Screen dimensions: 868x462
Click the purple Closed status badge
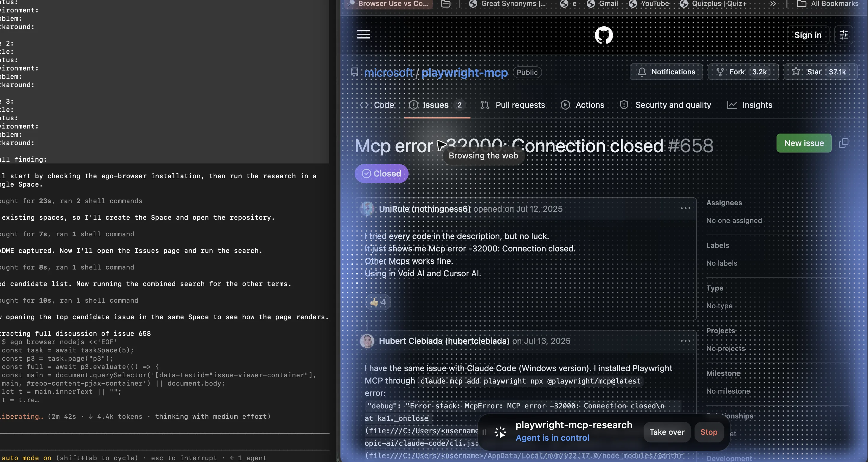(381, 174)
